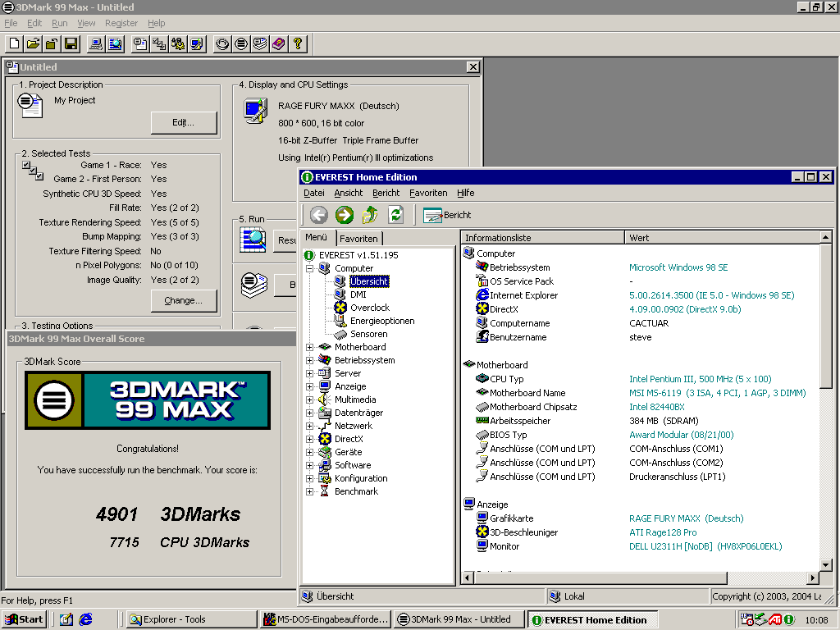Switch to MS-DOS-Eingabeaufforderung taskbar button
840x630 pixels.
pyautogui.click(x=326, y=619)
